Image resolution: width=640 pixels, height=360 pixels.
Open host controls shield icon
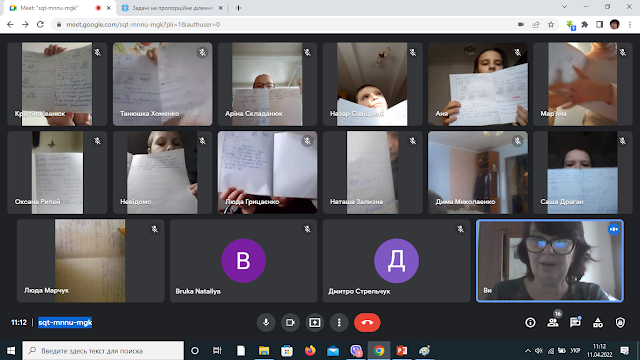pos(620,323)
